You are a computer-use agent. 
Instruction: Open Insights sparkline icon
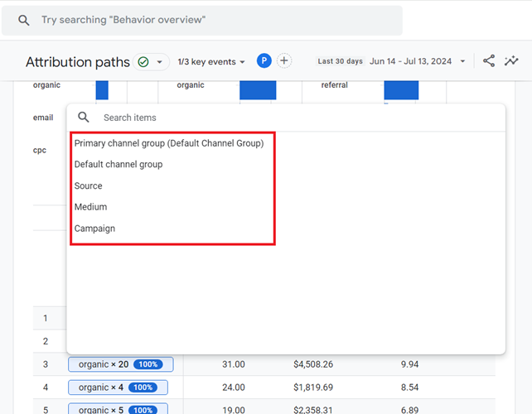511,61
